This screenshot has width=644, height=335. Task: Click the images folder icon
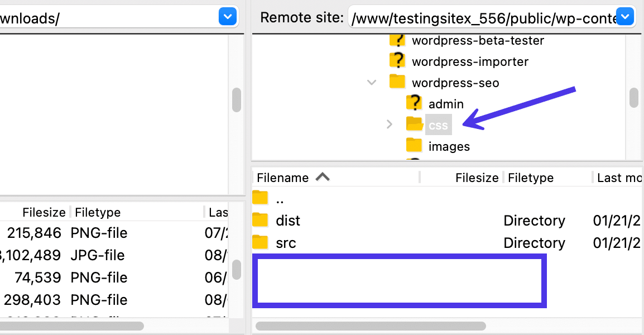[414, 146]
